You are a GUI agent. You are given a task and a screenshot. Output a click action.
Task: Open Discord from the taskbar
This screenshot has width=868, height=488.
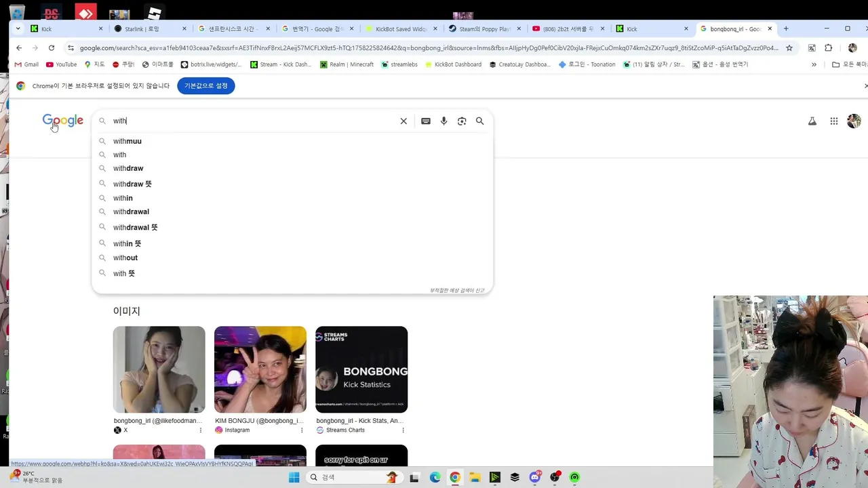tap(535, 477)
